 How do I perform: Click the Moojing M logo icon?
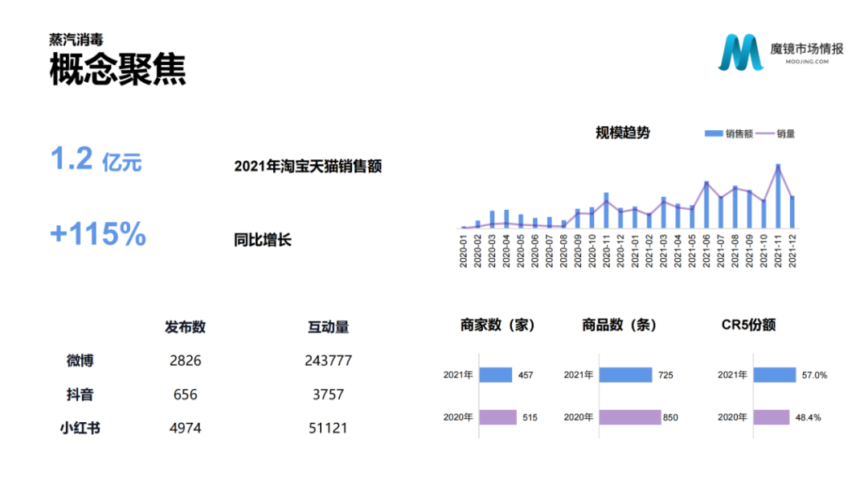pos(741,52)
